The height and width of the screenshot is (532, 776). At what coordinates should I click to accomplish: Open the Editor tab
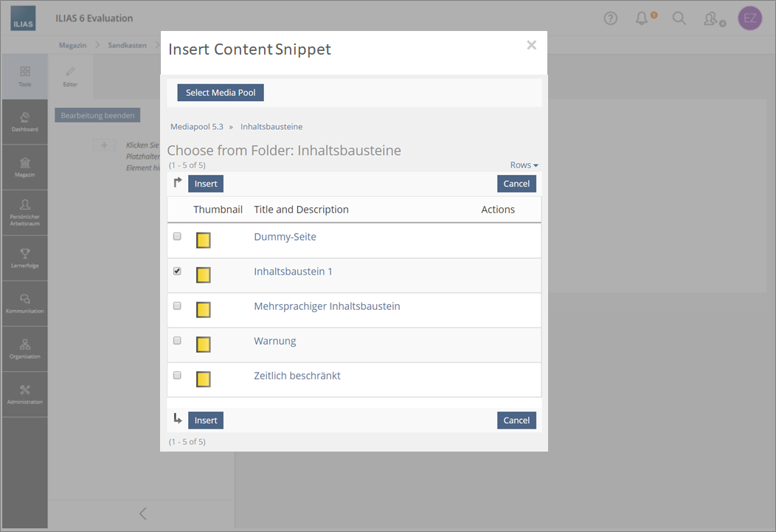click(x=70, y=77)
